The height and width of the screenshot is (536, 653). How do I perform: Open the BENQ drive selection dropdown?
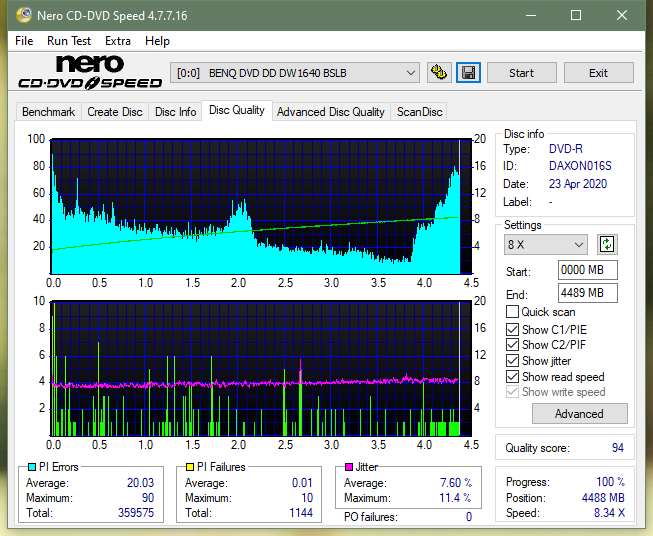tap(295, 73)
